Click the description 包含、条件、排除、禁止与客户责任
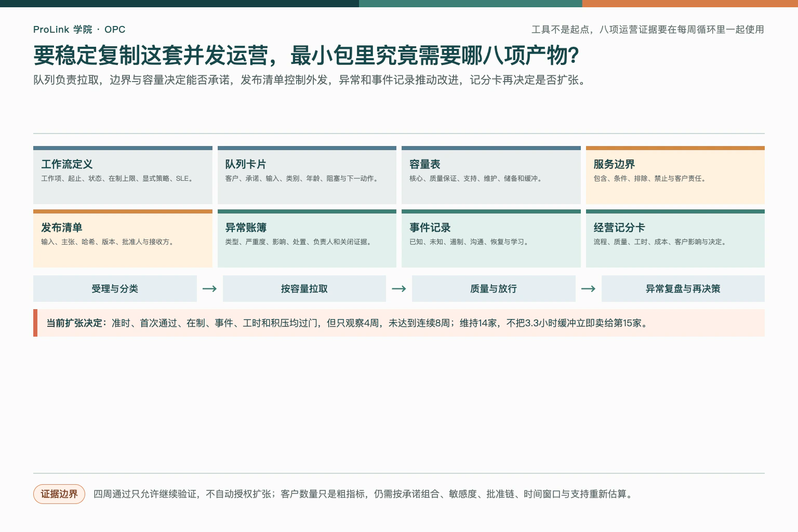798x532 pixels. click(x=651, y=179)
